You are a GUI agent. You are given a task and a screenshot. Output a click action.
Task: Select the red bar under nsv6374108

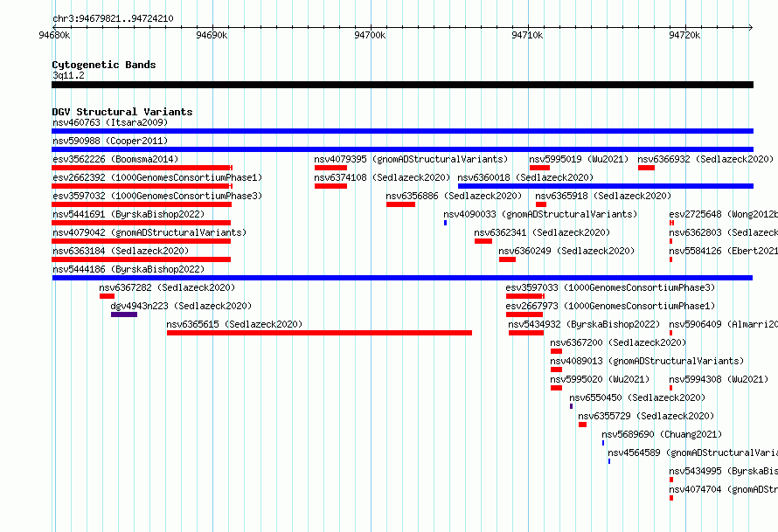click(330, 186)
